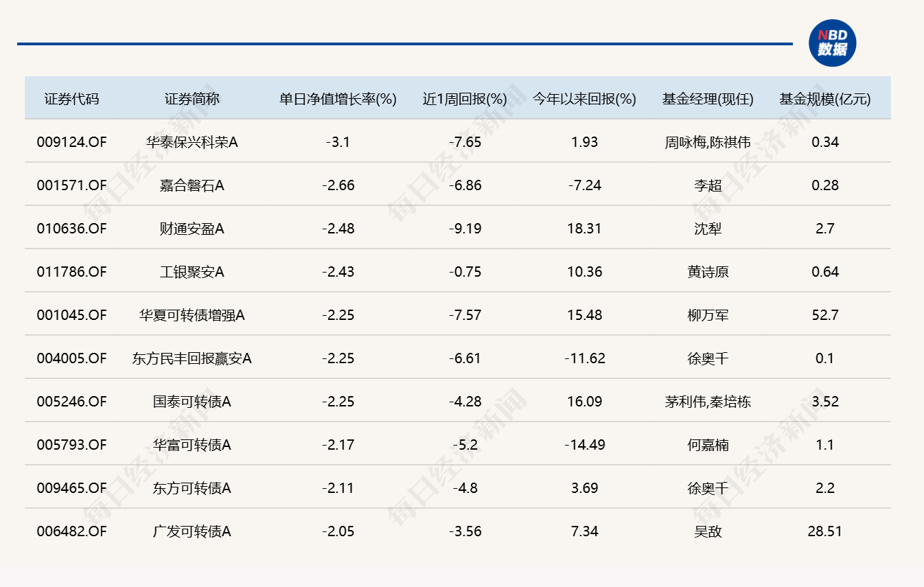Click daily growth value -2.11
This screenshot has width=924, height=587.
[338, 488]
